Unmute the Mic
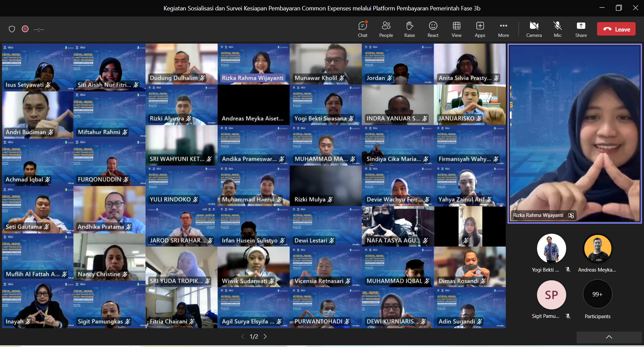 tap(557, 29)
